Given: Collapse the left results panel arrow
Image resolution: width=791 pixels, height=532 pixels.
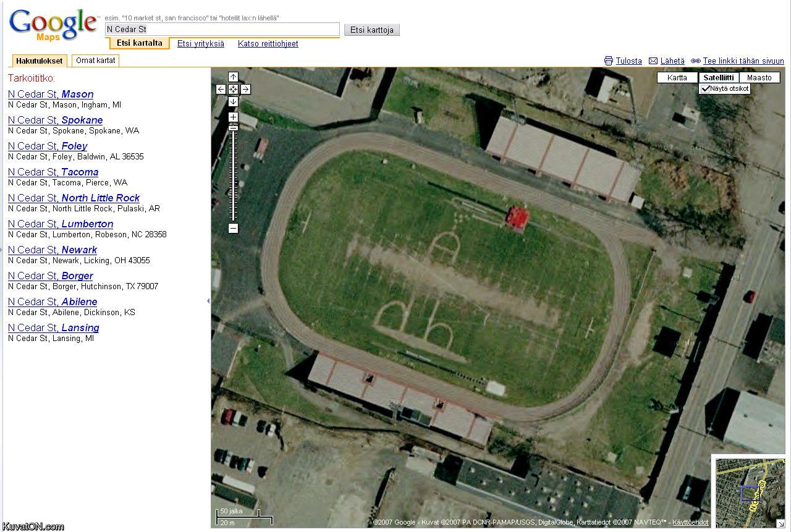Looking at the screenshot, I should pos(208,301).
